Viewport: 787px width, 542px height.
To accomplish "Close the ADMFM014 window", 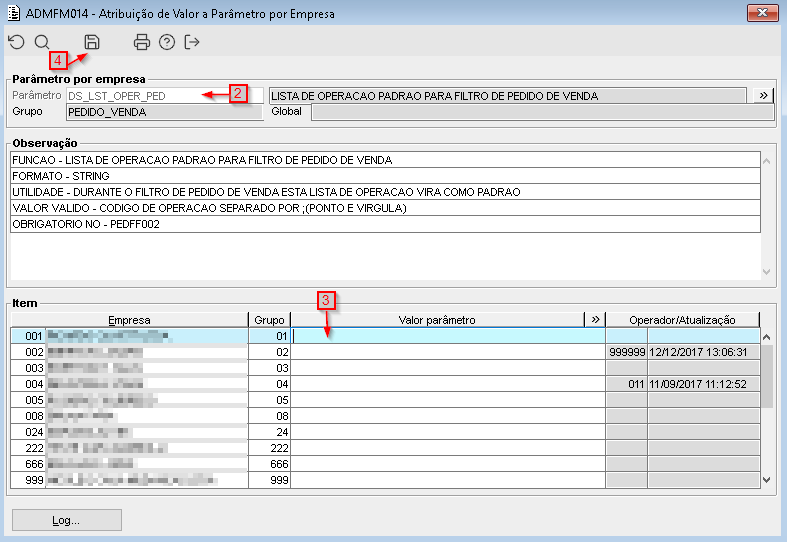I will pyautogui.click(x=762, y=13).
